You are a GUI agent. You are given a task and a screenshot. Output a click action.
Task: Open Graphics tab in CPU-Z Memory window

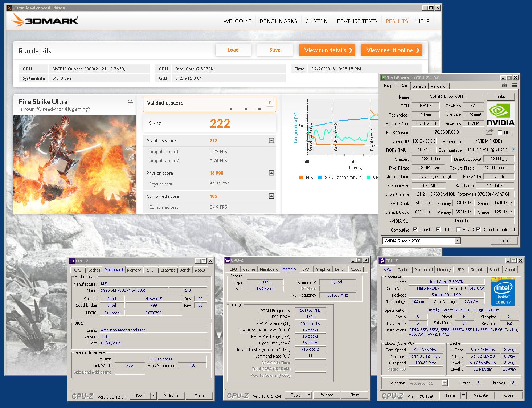(323, 269)
